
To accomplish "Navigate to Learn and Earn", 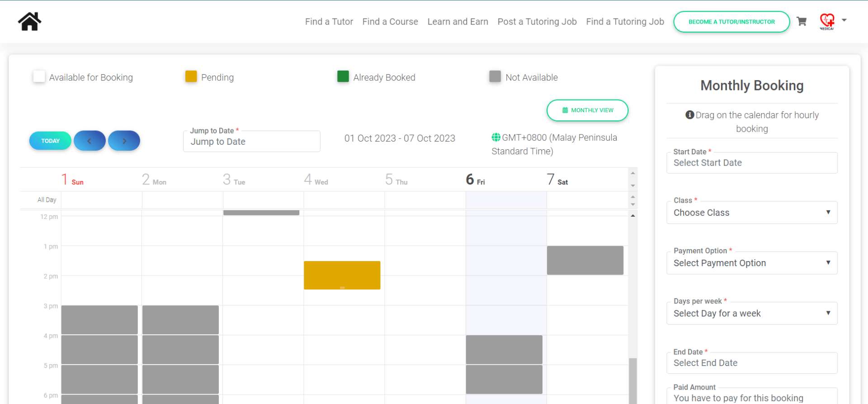I will coord(458,22).
